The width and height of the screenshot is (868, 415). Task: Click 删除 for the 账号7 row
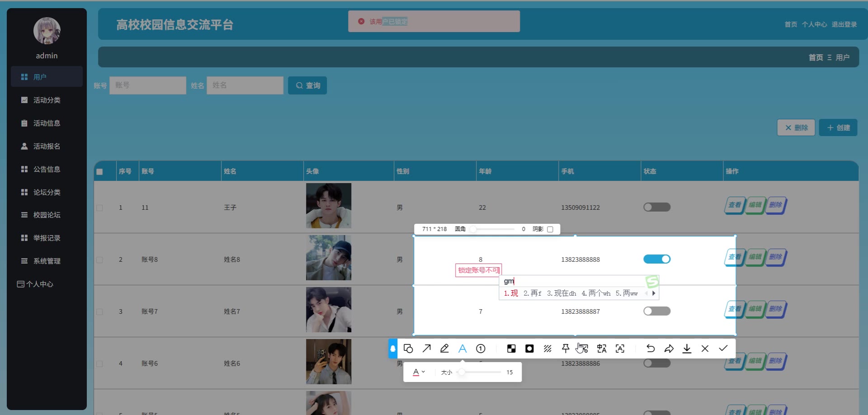click(776, 309)
